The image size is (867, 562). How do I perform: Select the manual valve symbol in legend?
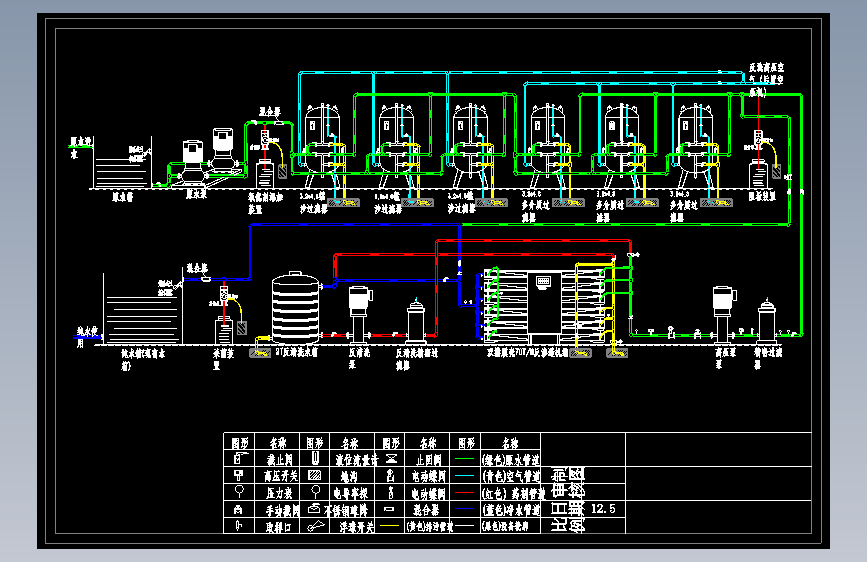[239, 508]
